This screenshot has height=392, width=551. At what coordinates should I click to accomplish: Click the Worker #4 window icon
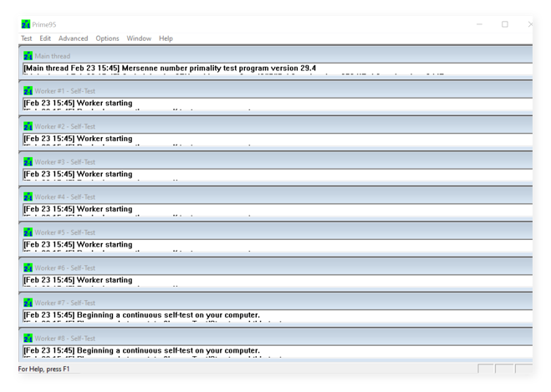tap(28, 197)
